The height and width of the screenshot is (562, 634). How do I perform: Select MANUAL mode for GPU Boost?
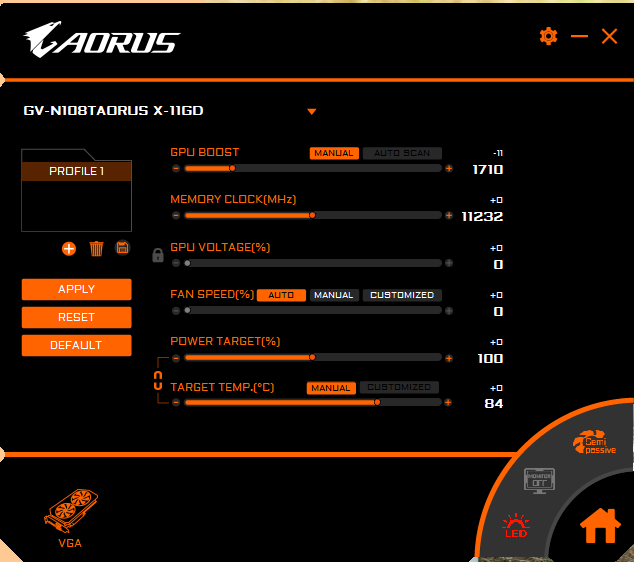334,153
